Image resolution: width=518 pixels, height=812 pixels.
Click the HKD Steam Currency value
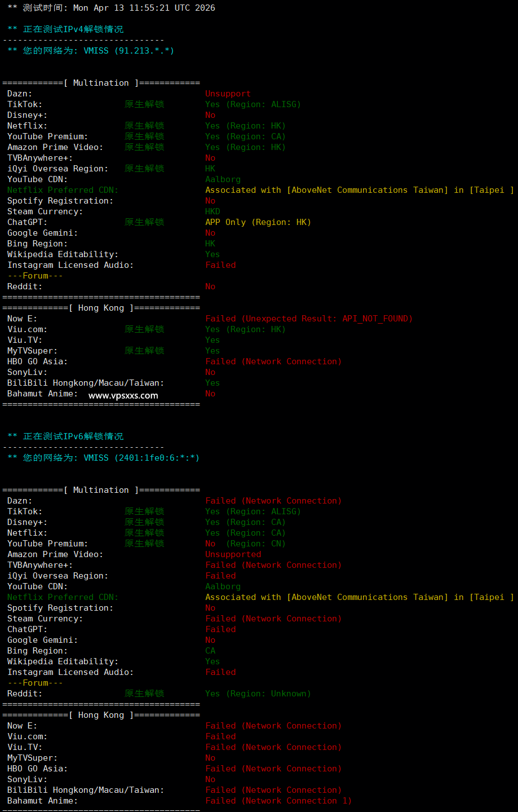212,211
